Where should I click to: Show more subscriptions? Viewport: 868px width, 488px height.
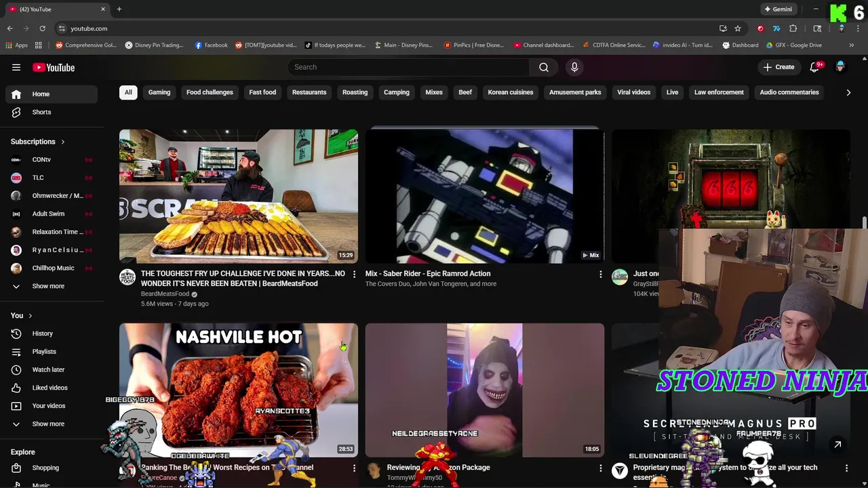52,286
